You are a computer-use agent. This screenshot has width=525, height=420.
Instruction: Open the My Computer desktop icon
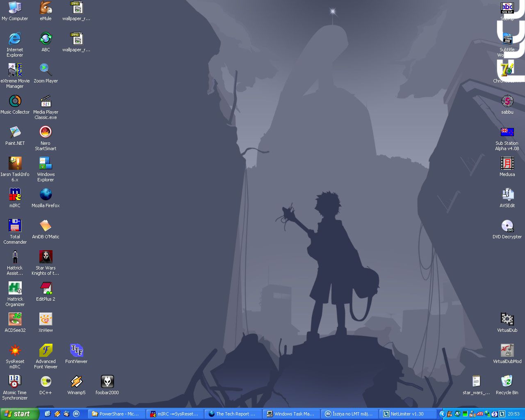click(x=15, y=11)
